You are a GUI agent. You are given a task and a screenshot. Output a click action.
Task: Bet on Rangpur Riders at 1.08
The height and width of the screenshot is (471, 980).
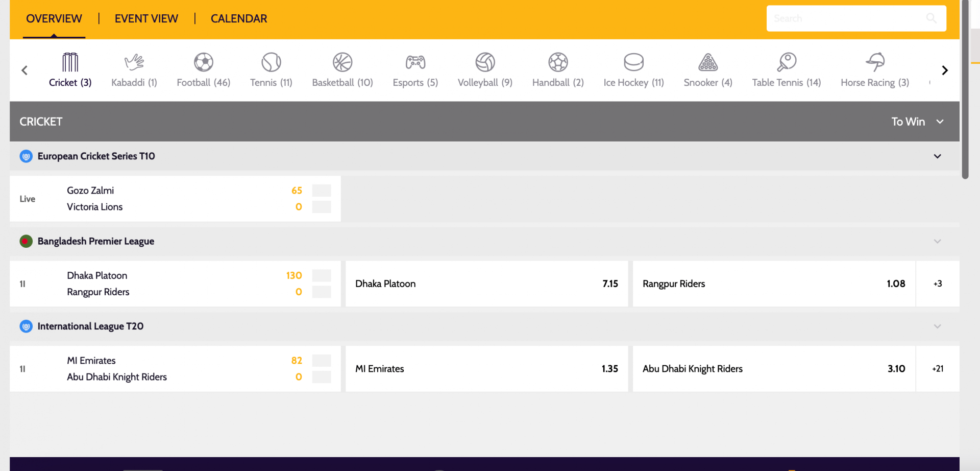(x=773, y=284)
